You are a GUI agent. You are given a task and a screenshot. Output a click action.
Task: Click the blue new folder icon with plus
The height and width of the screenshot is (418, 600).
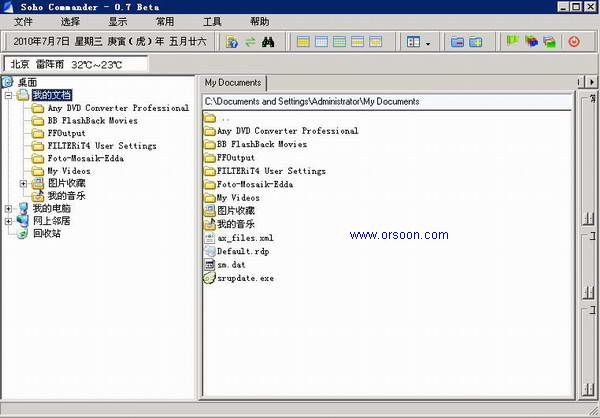[x=476, y=42]
